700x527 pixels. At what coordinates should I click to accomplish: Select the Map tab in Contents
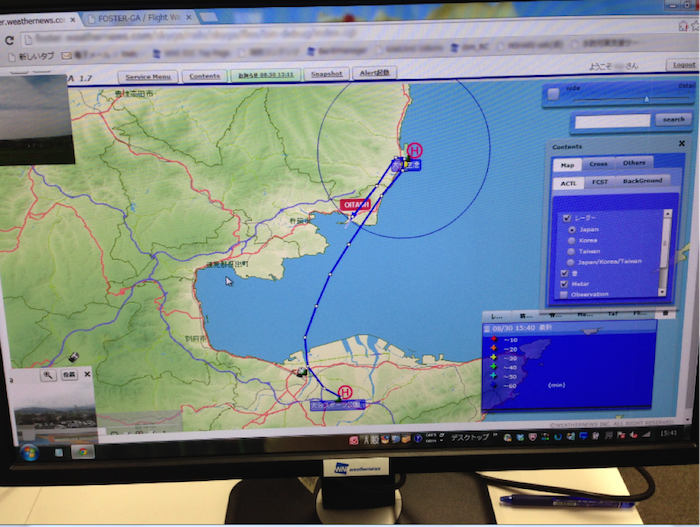[567, 165]
